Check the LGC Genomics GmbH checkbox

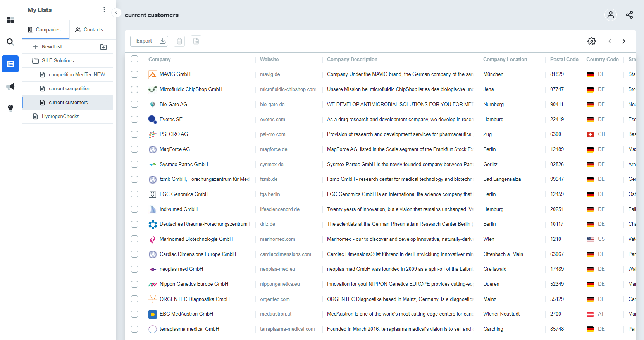(x=134, y=194)
